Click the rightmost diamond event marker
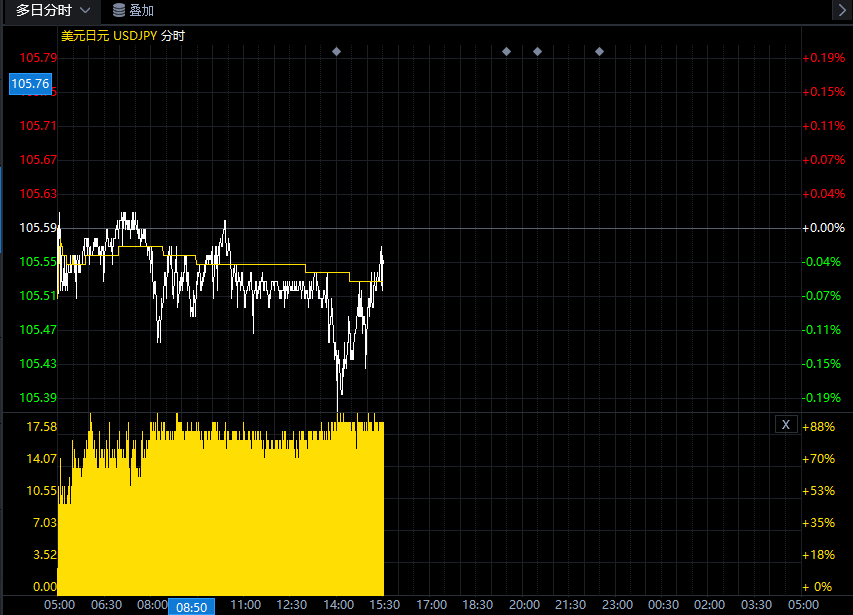 (599, 51)
